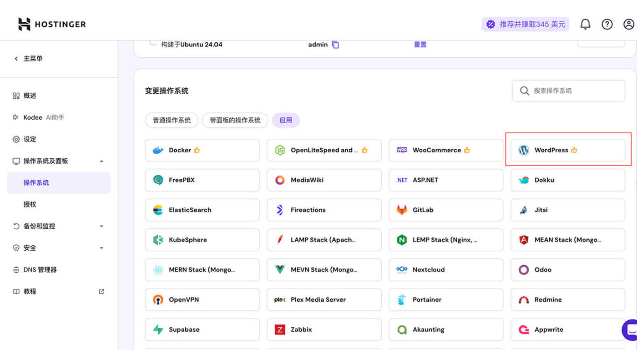Click the ElasticSearch icon
The width and height of the screenshot is (637, 364).
click(x=158, y=210)
